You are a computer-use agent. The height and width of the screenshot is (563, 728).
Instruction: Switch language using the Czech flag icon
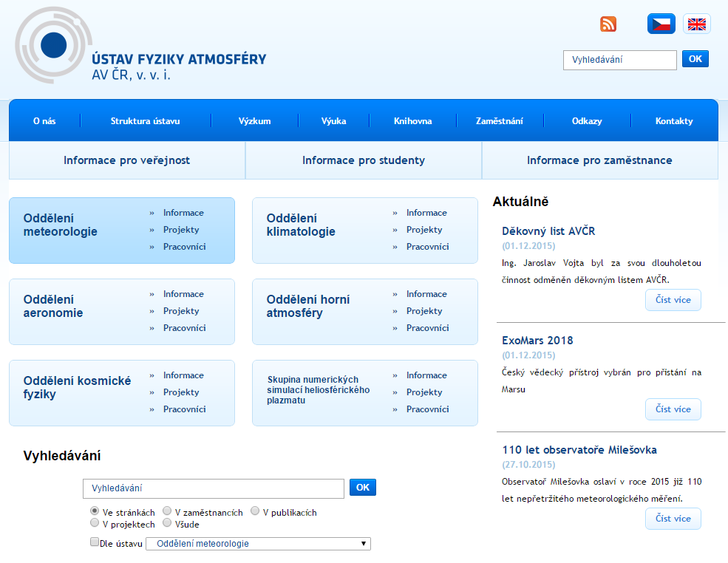tap(661, 23)
